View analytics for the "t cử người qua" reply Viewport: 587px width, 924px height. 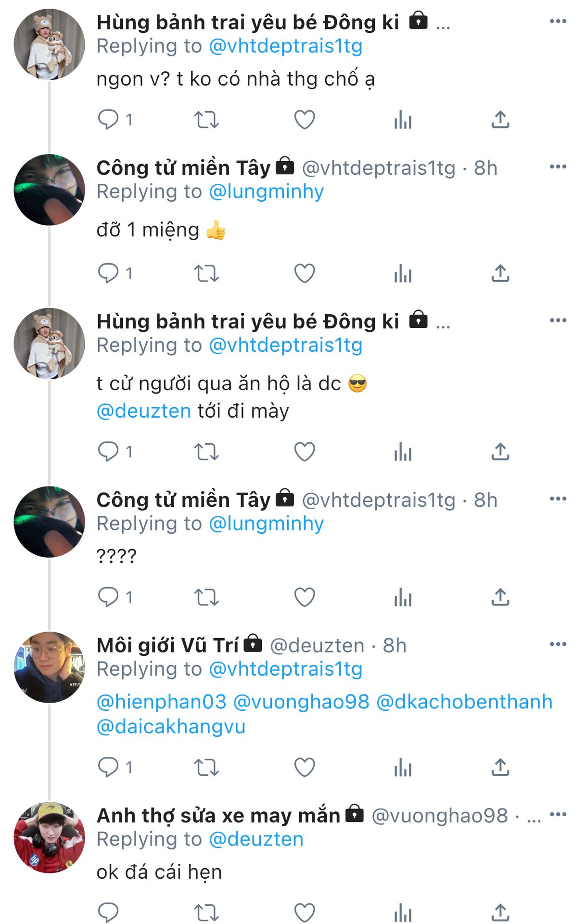[x=403, y=452]
